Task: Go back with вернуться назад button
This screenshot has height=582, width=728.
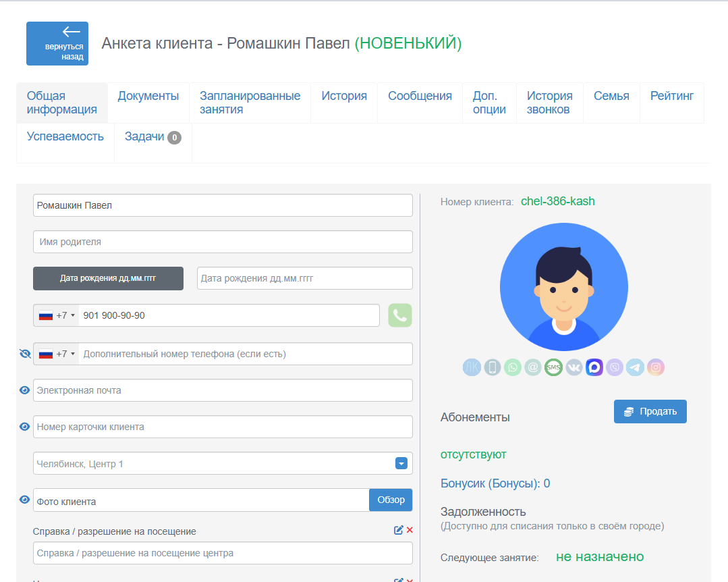Action: click(57, 44)
